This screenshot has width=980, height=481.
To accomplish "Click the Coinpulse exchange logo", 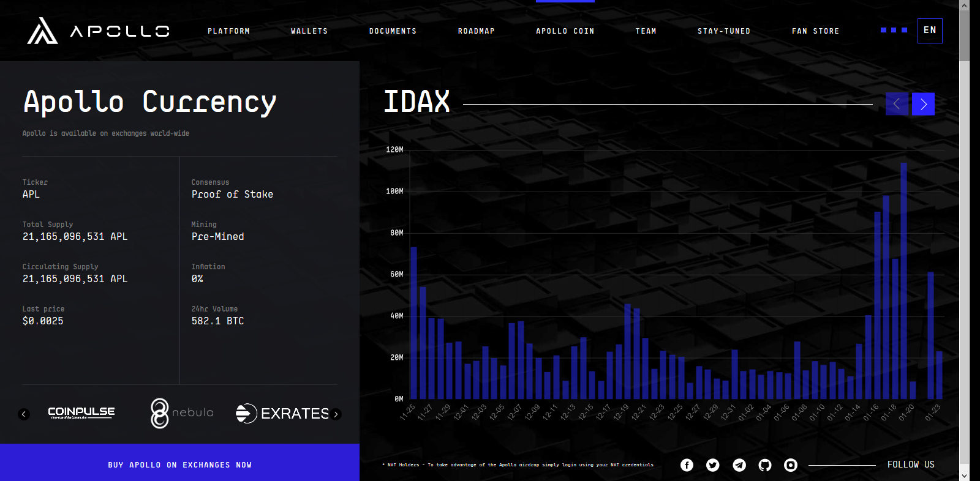I will click(81, 413).
